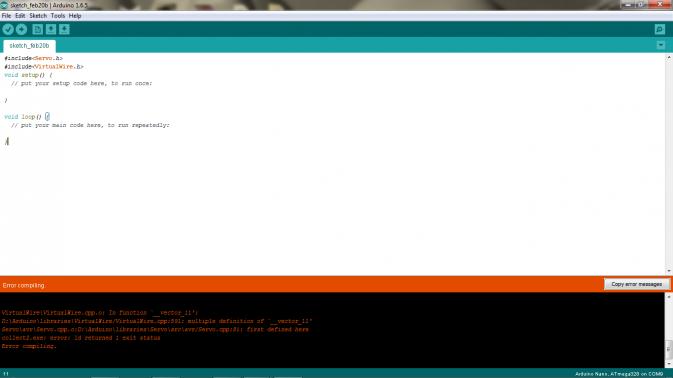Place cursor after the VirtualWire include line
The width and height of the screenshot is (673, 378).
tap(84, 67)
